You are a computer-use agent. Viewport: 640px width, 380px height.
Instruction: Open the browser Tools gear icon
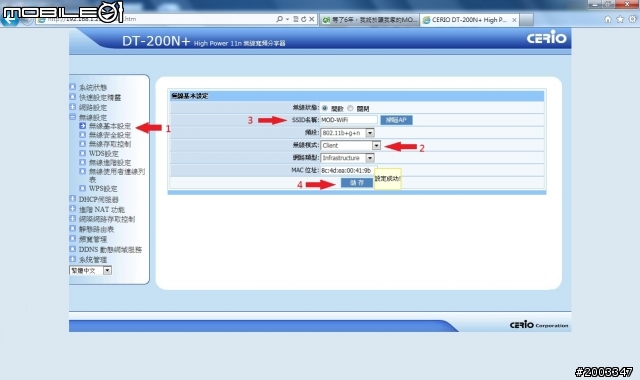pyautogui.click(x=632, y=19)
